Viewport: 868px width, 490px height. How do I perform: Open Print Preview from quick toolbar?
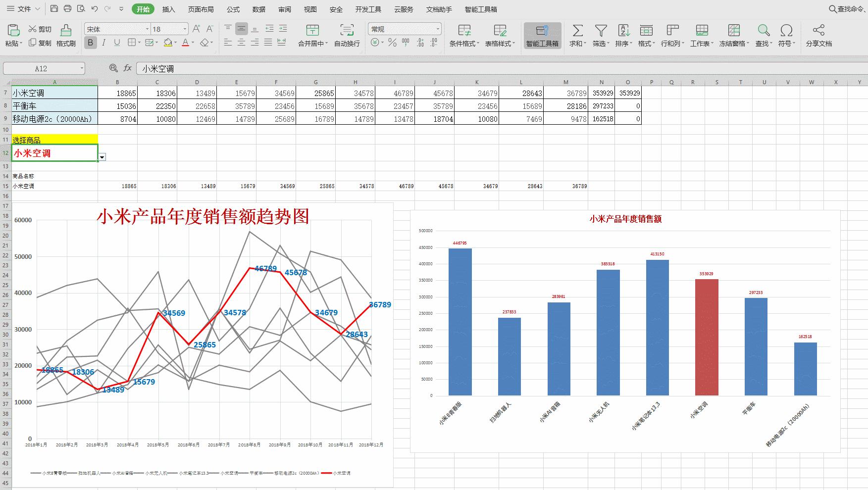81,9
